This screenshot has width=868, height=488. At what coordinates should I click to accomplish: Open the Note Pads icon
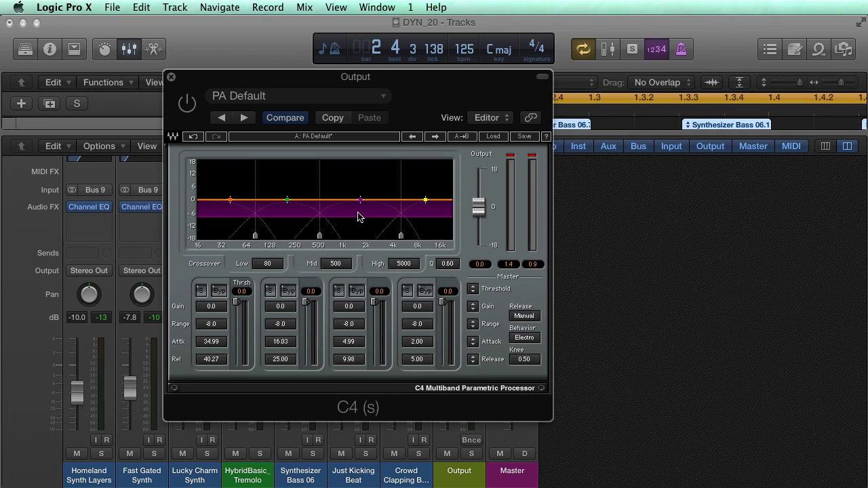point(795,49)
